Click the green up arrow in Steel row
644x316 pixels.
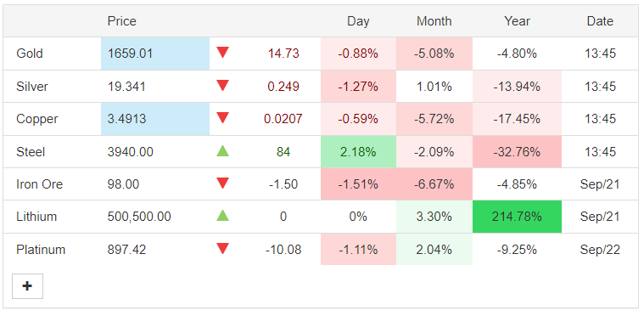(222, 151)
